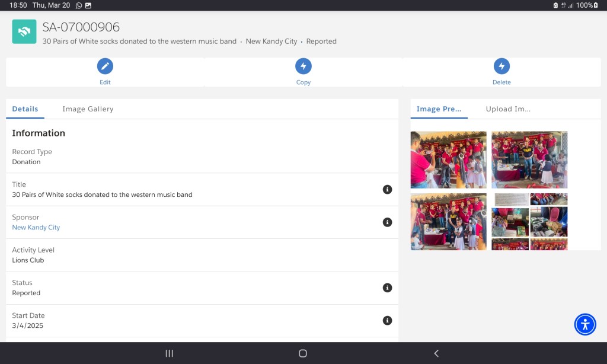Select record number SA-07000906 heading
The width and height of the screenshot is (607, 364).
[x=81, y=27]
